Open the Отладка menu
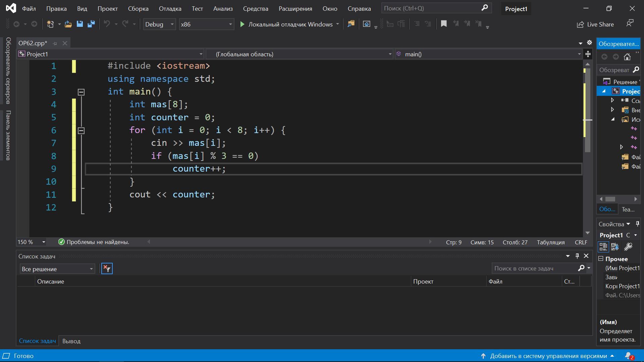Viewport: 644px width, 362px height. point(170,9)
